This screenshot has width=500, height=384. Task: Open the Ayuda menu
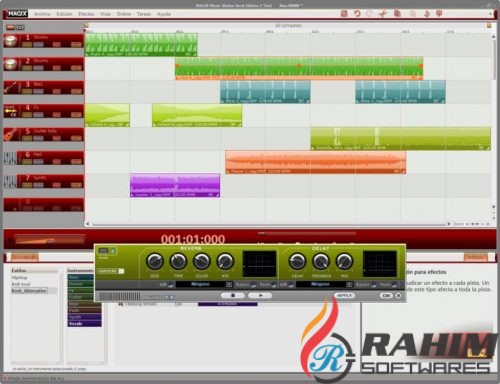164,14
